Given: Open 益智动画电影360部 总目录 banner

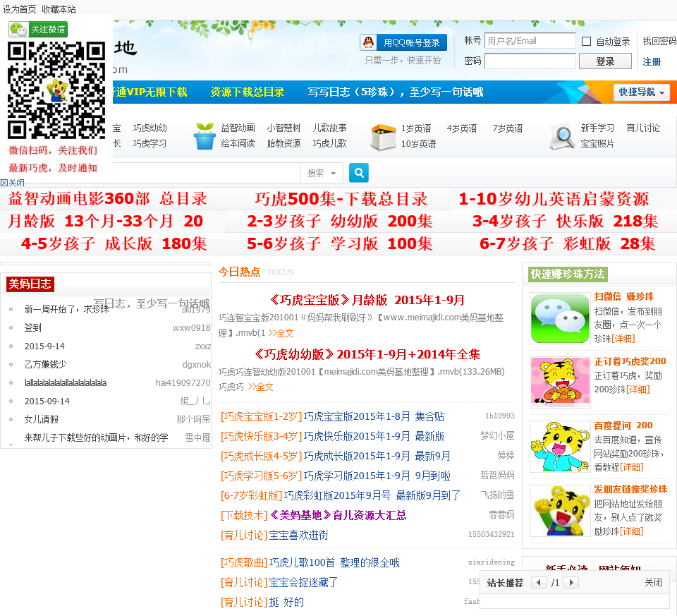Looking at the screenshot, I should coord(107,199).
